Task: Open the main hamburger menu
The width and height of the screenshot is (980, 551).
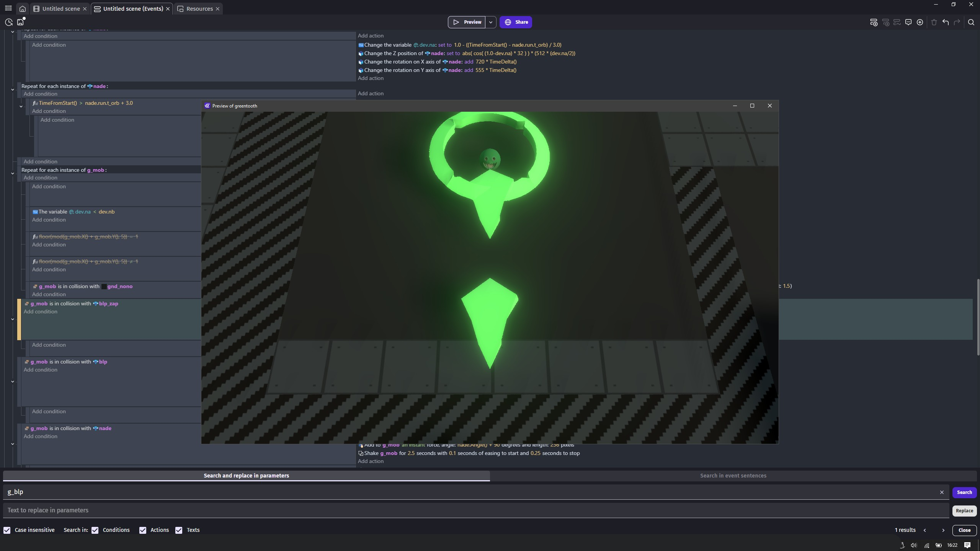Action: pos(8,8)
